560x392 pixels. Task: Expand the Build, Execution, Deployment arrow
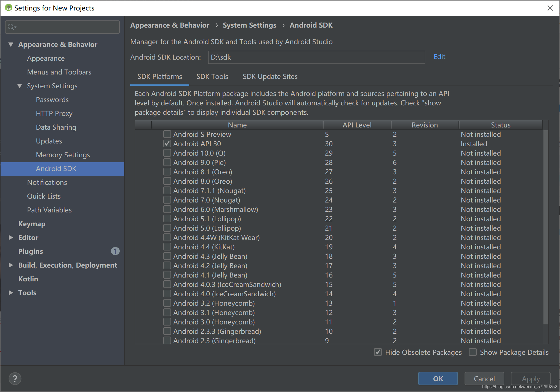[11, 265]
